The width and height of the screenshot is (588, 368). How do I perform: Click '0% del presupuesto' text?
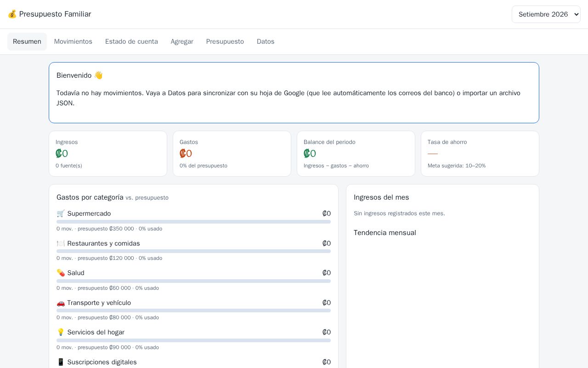(x=204, y=166)
